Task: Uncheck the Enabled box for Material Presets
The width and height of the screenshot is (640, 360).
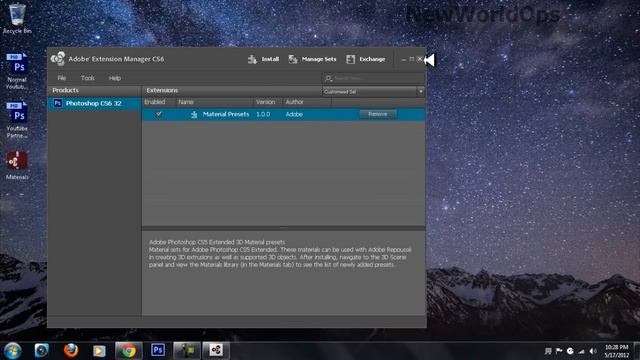Action: [159, 114]
